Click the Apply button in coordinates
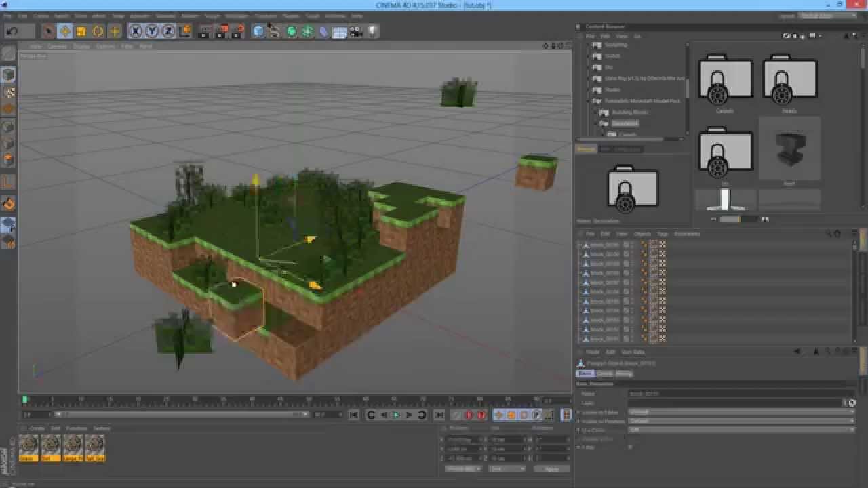Viewport: 868px width, 488px height. click(x=552, y=468)
